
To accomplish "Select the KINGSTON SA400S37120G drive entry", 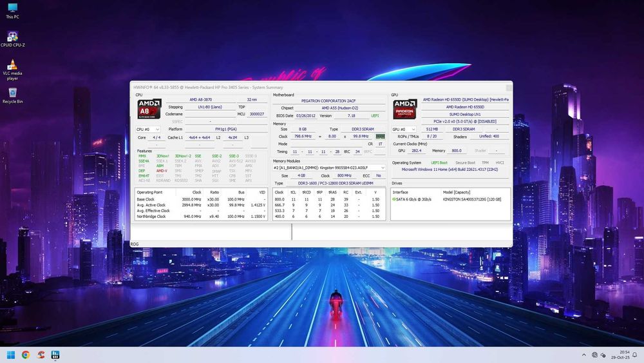I will (451, 199).
